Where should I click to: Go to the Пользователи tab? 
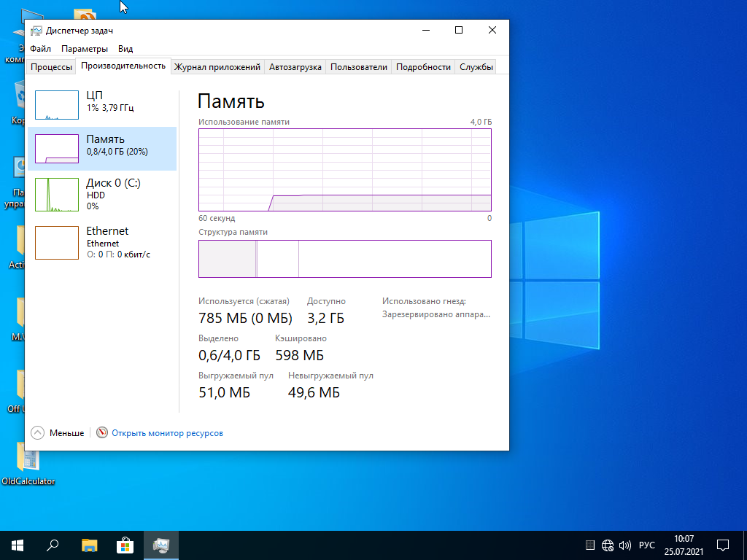tap(359, 67)
